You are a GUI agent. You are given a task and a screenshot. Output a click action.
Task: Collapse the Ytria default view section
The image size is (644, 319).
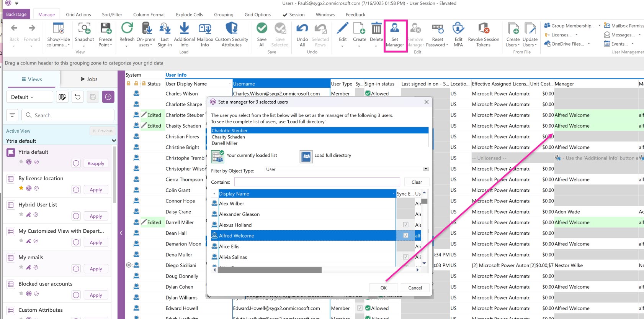[x=114, y=141]
